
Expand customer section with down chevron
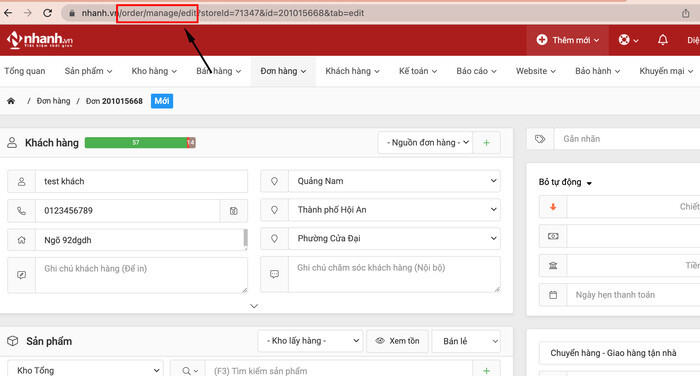pos(254,306)
